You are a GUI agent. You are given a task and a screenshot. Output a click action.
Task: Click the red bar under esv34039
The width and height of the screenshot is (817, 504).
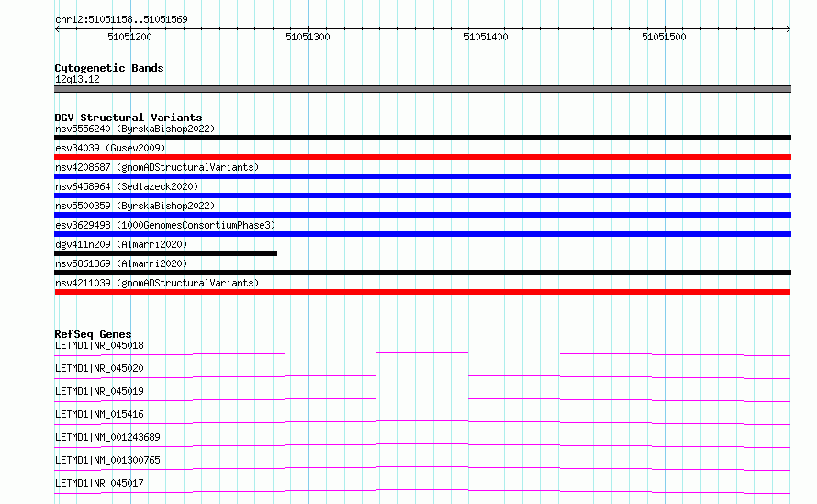pyautogui.click(x=422, y=157)
